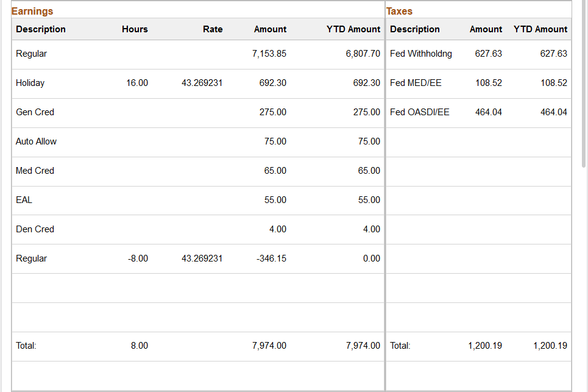This screenshot has height=392, width=588.
Task: Select the Gen Cred amount 275.00
Action: point(273,112)
